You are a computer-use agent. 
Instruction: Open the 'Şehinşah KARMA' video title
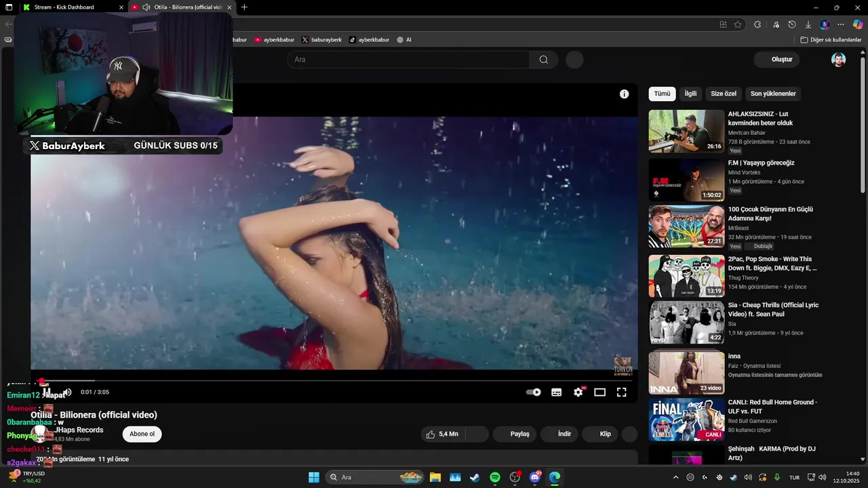coord(772,453)
